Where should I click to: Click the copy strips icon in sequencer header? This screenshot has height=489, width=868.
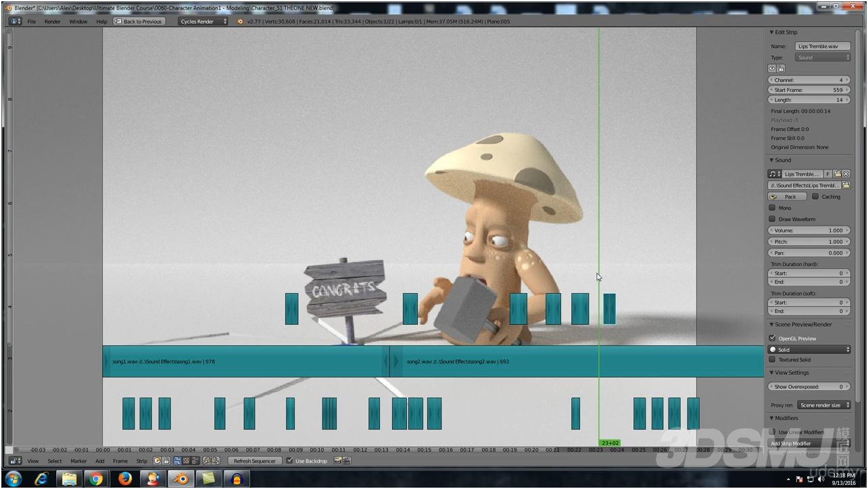207,461
